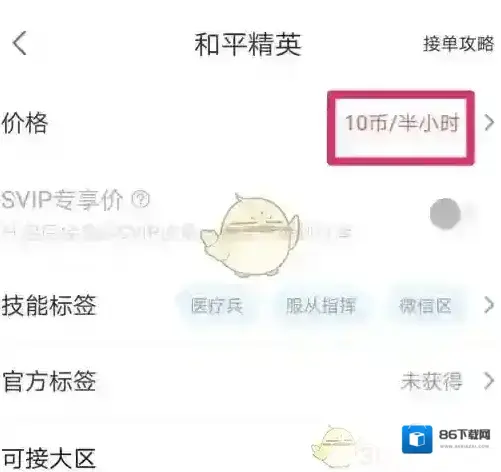This screenshot has width=501, height=472.
Task: Click the center chick mascot watermark
Action: tap(250, 235)
